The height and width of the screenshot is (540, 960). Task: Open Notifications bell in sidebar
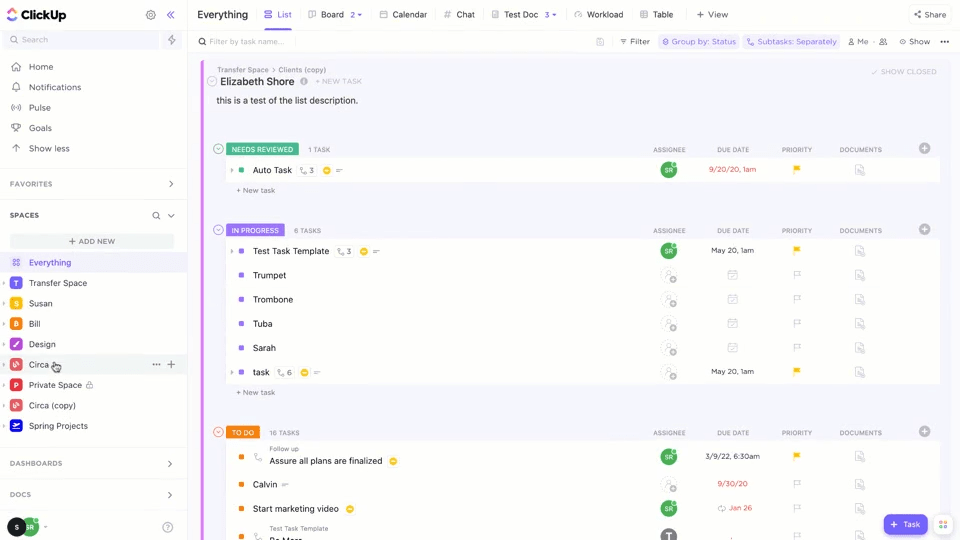click(54, 87)
